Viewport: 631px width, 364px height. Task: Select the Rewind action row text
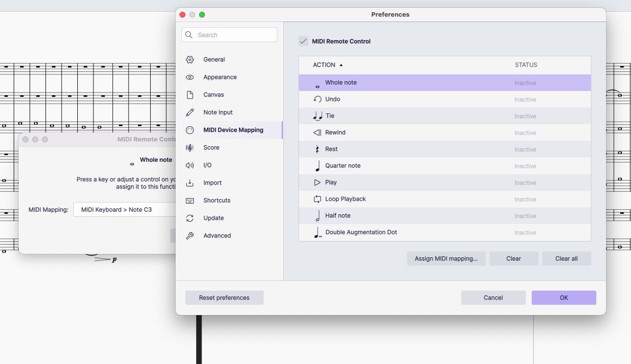336,133
